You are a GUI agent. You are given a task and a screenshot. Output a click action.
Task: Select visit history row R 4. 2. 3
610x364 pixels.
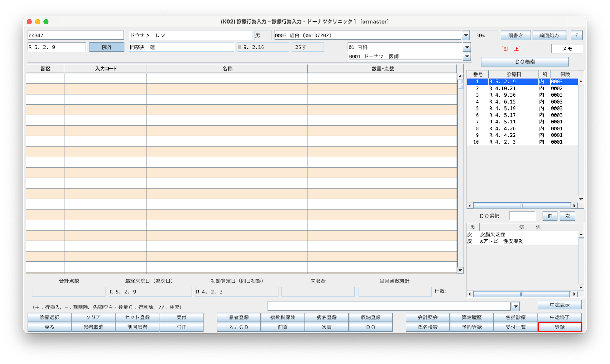pos(522,142)
